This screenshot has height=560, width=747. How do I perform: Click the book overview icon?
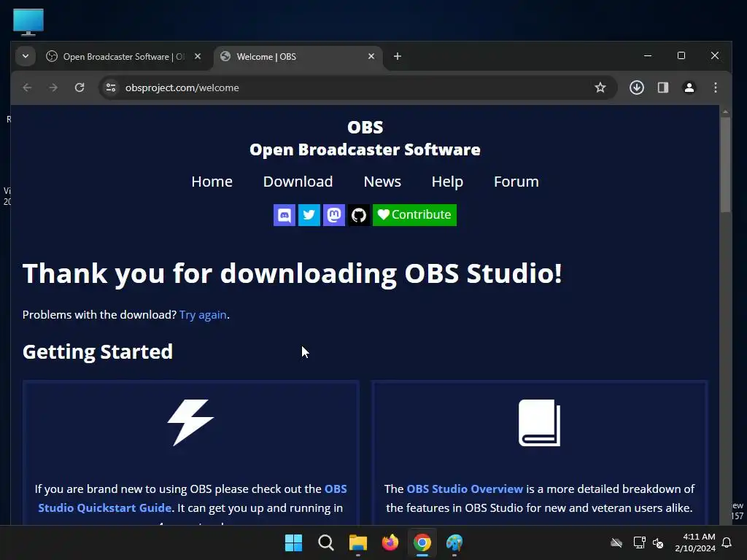click(539, 422)
